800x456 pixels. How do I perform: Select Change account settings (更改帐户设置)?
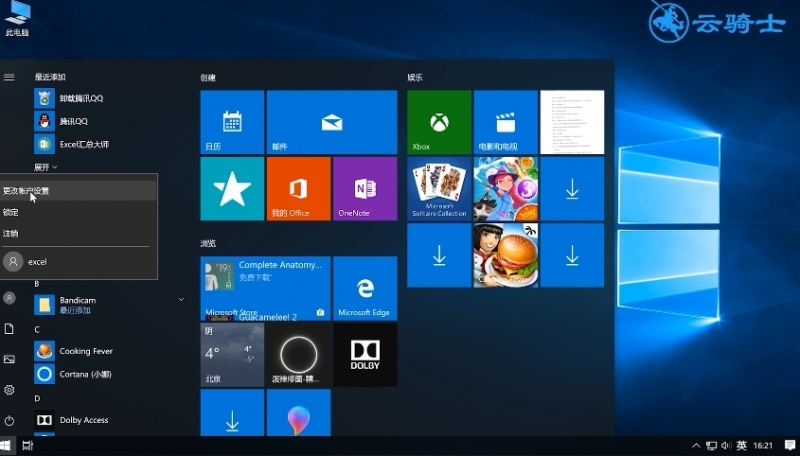click(78, 191)
